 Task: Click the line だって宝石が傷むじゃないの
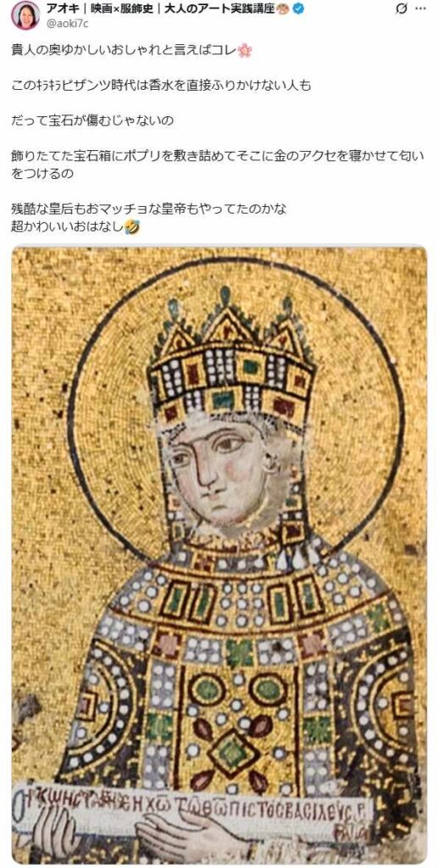pyautogui.click(x=92, y=121)
